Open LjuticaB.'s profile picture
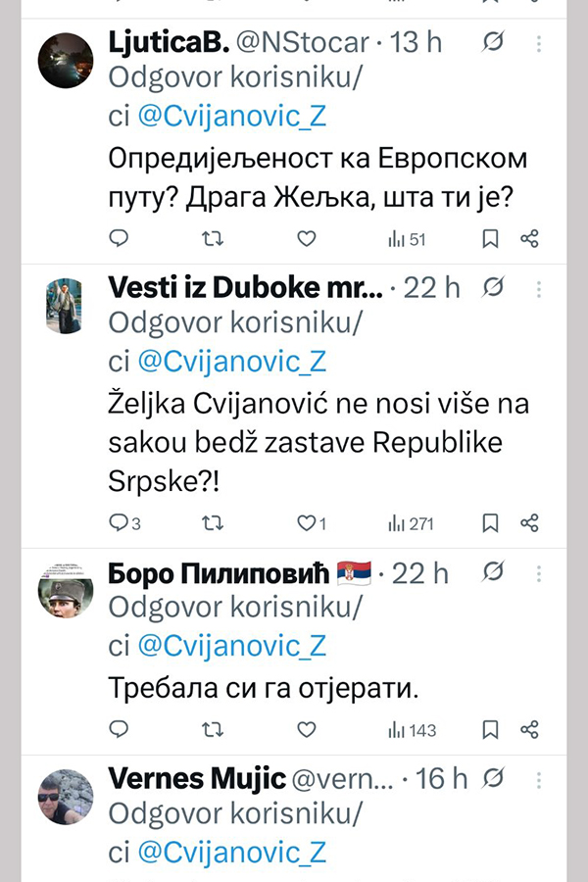588x882 pixels. click(x=65, y=60)
